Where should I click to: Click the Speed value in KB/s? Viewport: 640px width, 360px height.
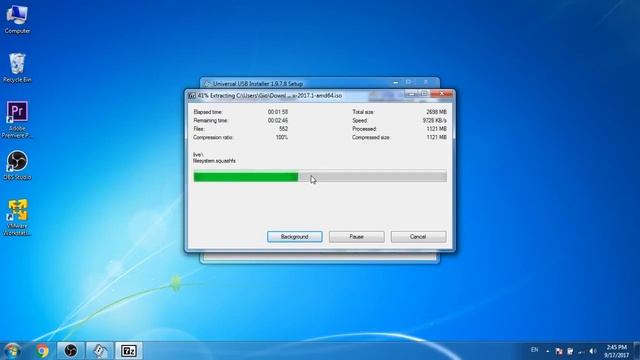(435, 120)
